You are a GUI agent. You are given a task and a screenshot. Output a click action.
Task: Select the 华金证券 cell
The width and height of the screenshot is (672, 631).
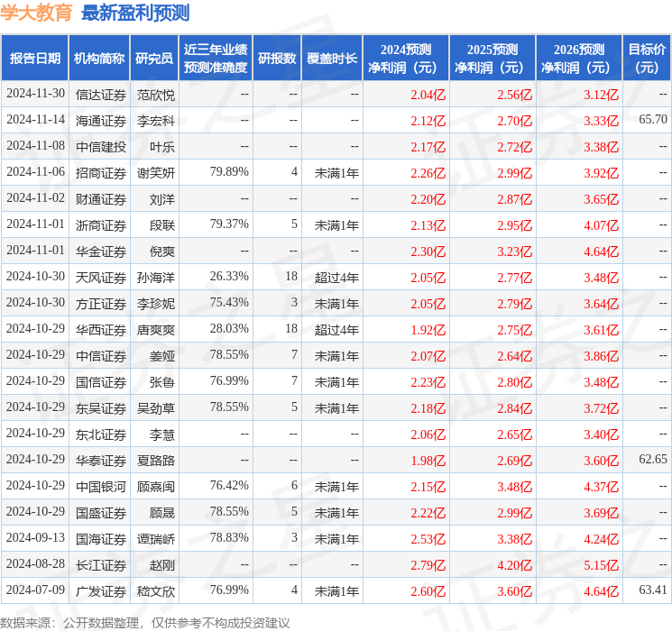pos(101,251)
